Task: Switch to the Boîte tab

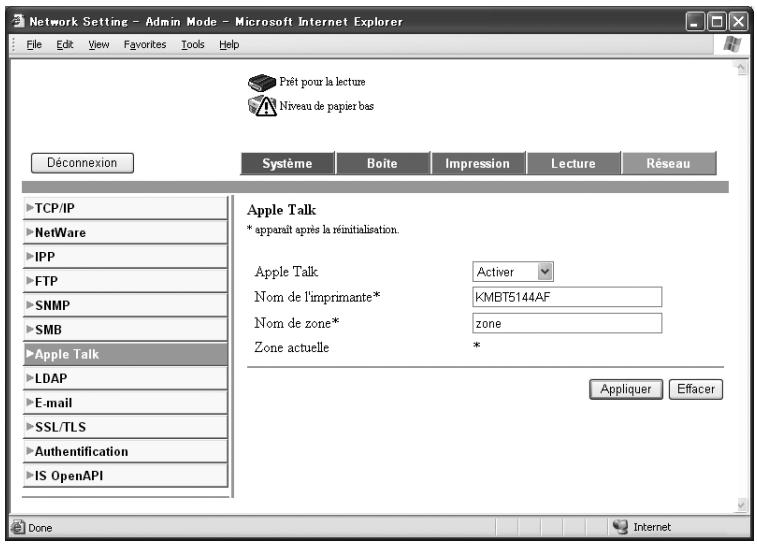Action: [382, 163]
